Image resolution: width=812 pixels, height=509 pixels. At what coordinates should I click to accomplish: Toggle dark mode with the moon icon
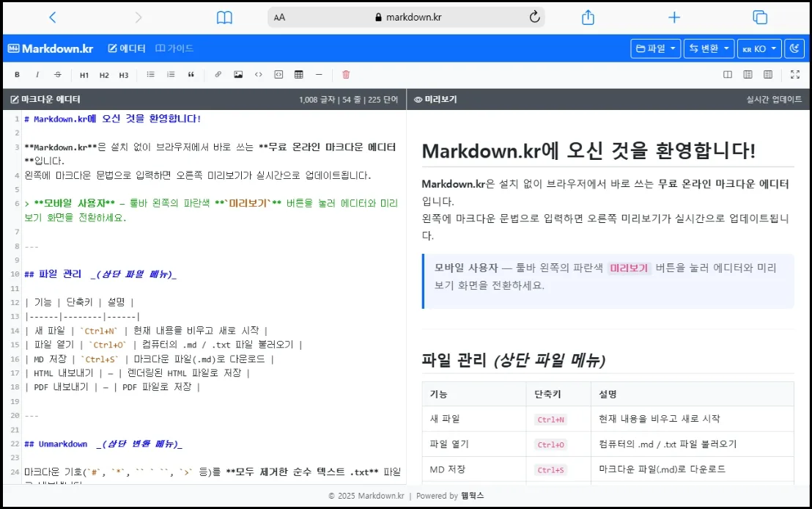click(x=794, y=48)
